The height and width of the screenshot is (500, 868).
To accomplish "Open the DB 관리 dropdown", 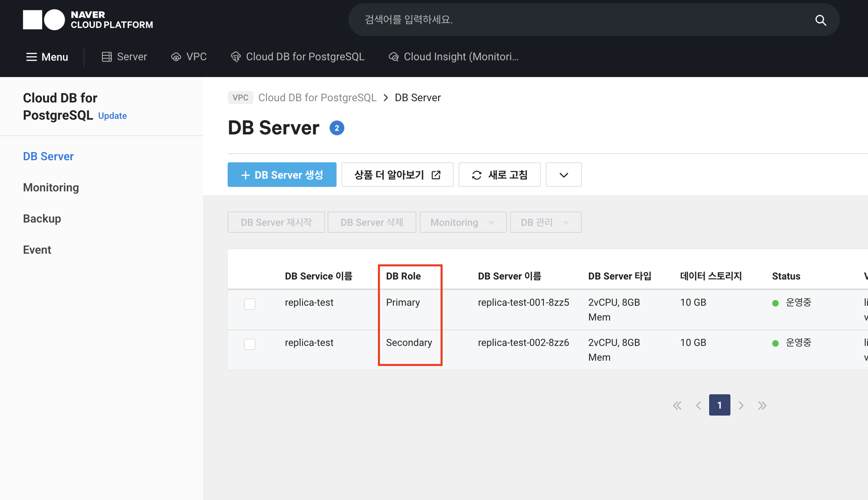I will pyautogui.click(x=546, y=222).
